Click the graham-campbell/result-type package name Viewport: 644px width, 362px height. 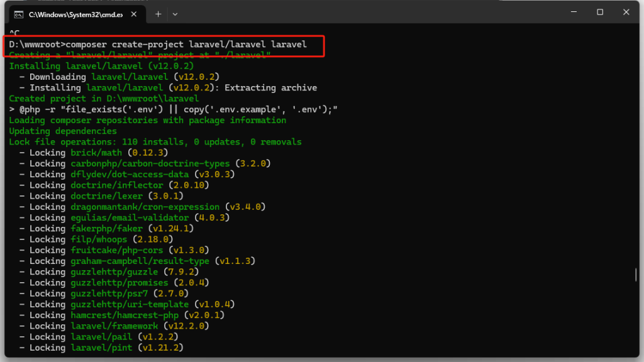140,261
